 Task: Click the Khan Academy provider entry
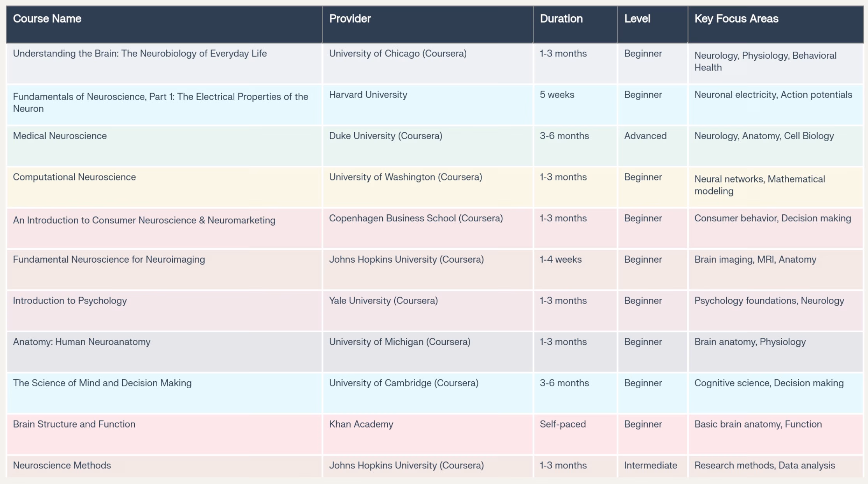pyautogui.click(x=361, y=424)
